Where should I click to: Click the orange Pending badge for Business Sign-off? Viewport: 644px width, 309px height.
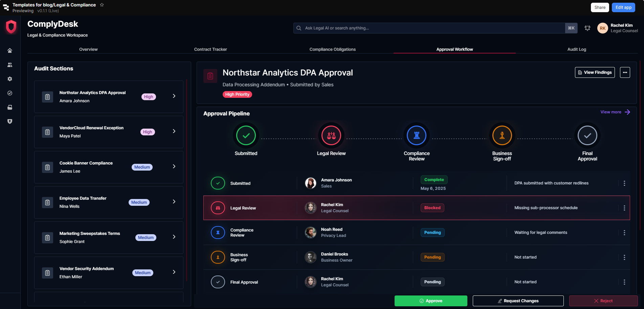tap(432, 257)
